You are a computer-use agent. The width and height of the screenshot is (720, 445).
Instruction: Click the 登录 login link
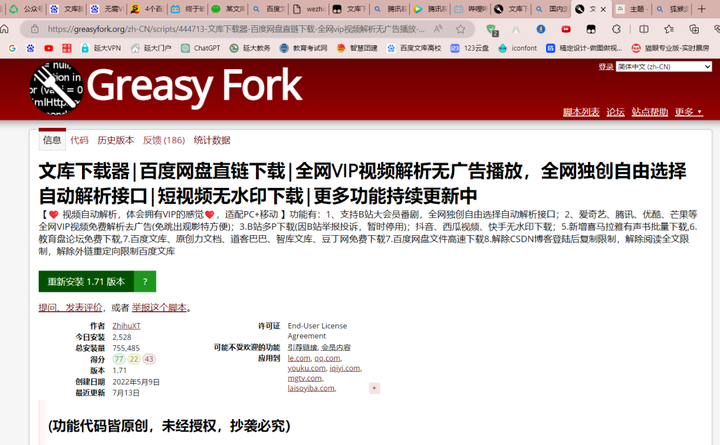(x=606, y=67)
